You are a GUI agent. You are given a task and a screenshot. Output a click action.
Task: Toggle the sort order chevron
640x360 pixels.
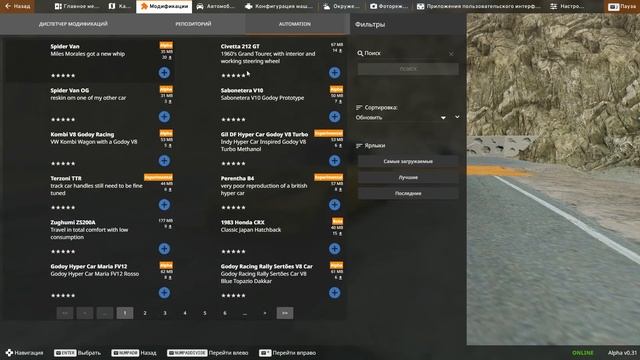point(457,117)
